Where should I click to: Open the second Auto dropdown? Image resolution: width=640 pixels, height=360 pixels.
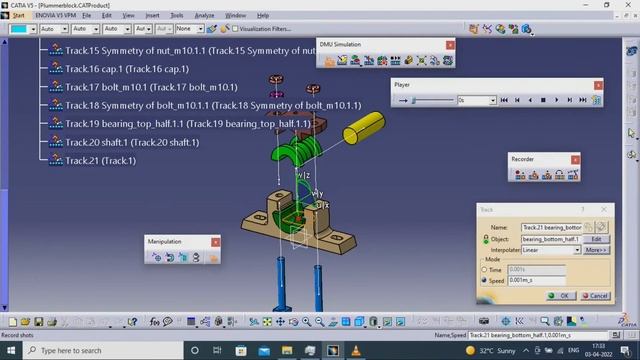click(x=96, y=29)
